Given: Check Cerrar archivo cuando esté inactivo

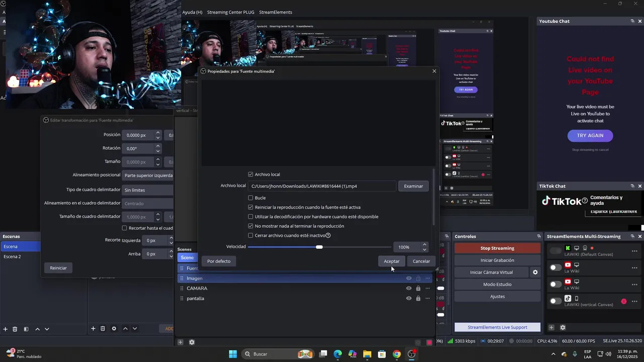Looking at the screenshot, I should 251,235.
